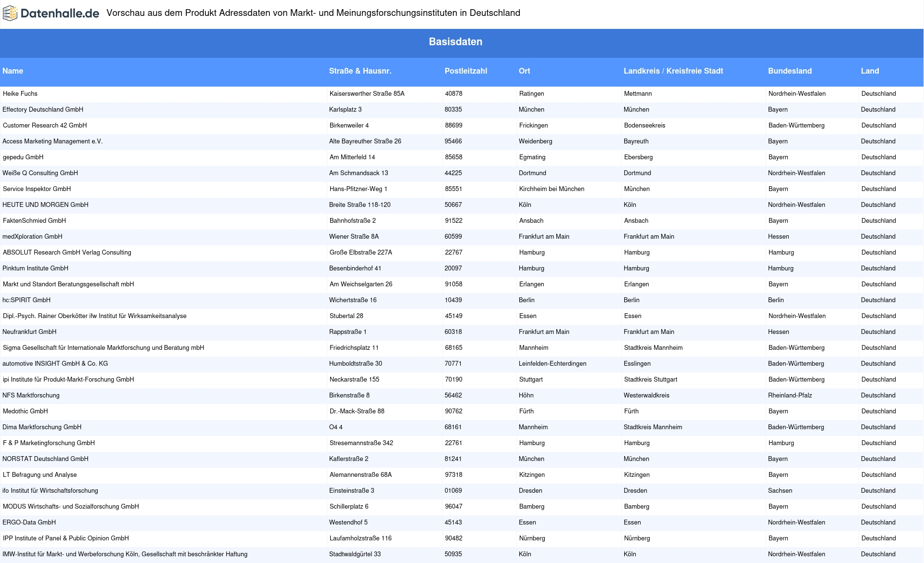Click Markt und Standort Beratungsgesellschaft mbH

(x=68, y=284)
